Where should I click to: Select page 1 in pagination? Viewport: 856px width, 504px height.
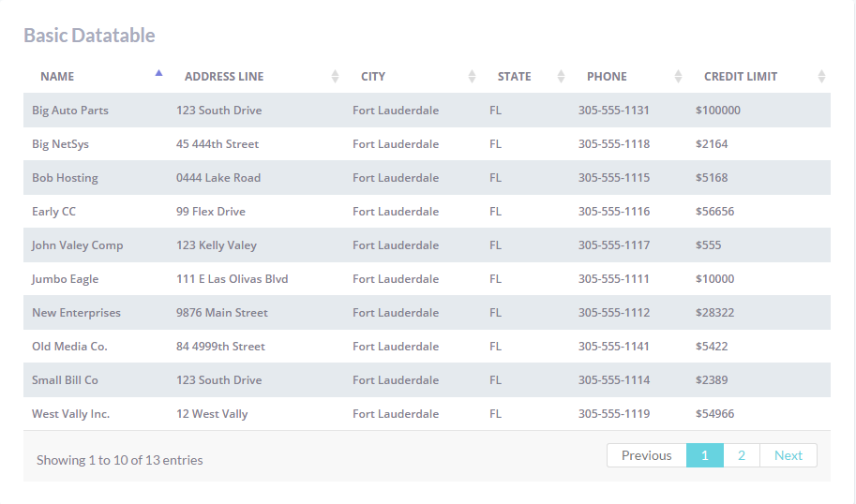(705, 455)
